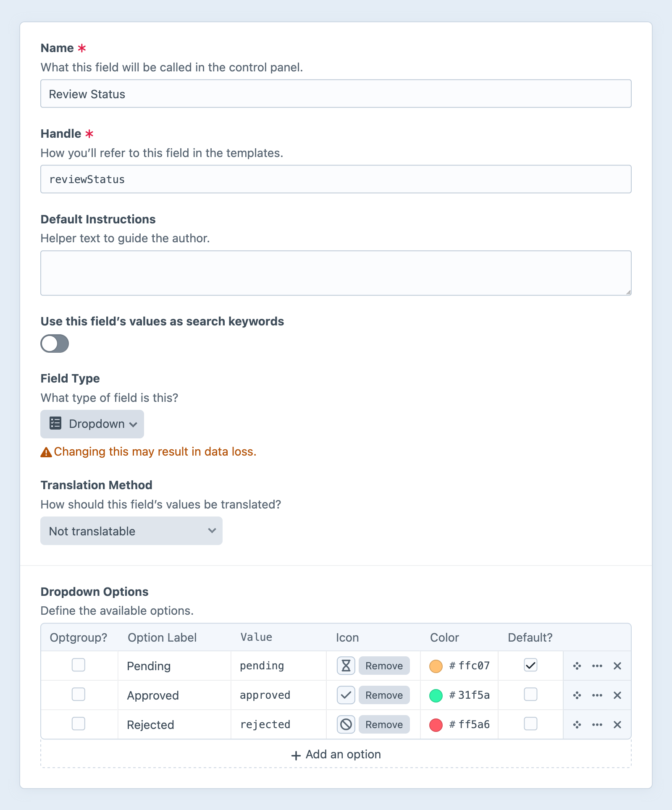Open the ellipsis action icon on the Pending row
672x810 pixels.
(597, 666)
